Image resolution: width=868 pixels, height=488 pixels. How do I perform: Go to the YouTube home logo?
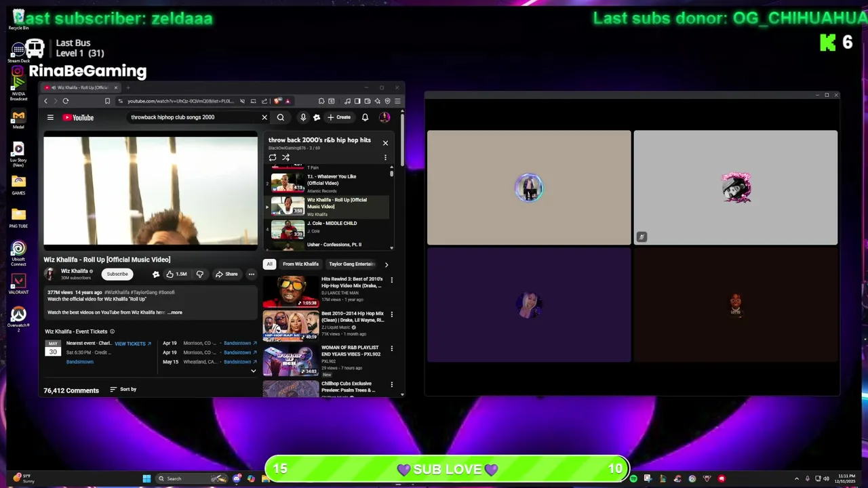point(78,117)
